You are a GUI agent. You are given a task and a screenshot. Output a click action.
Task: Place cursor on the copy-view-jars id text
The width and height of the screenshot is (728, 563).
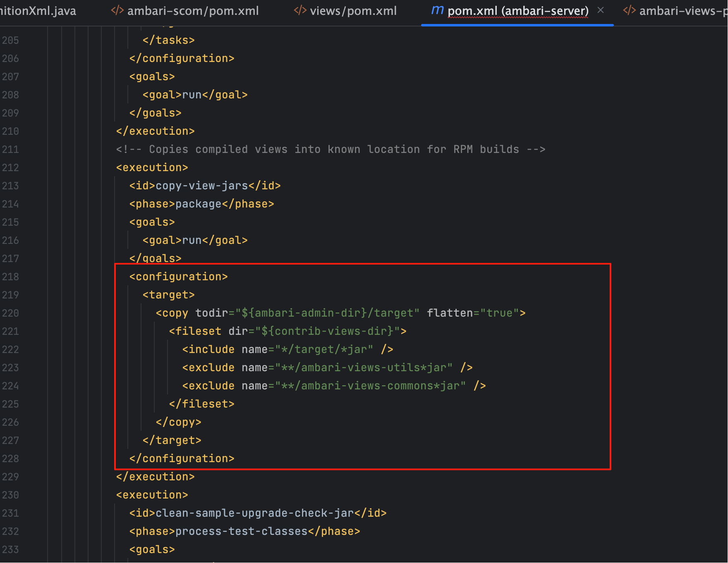pyautogui.click(x=201, y=186)
